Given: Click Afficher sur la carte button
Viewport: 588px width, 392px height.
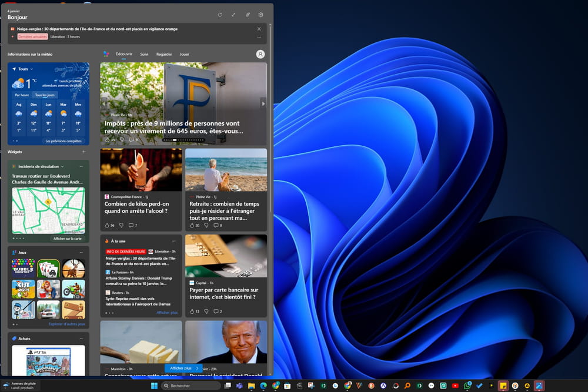Looking at the screenshot, I should 67,239.
